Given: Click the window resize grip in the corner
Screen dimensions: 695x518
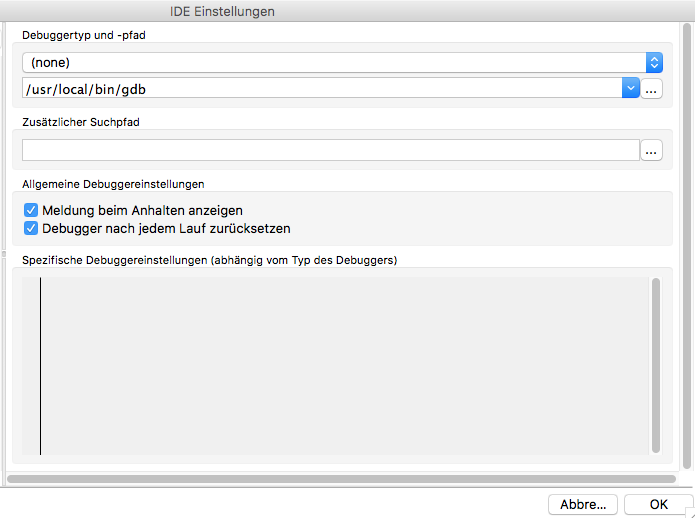Looking at the screenshot, I should pyautogui.click(x=687, y=511).
